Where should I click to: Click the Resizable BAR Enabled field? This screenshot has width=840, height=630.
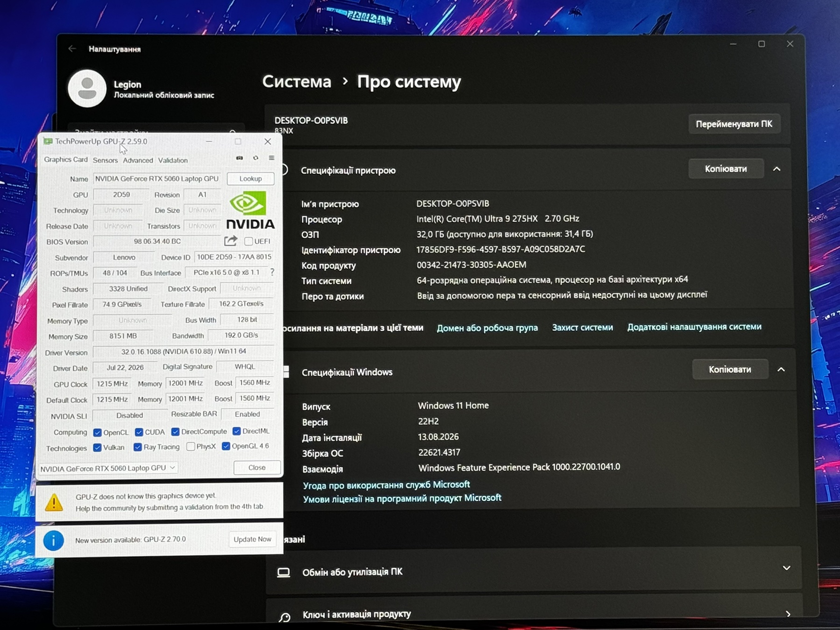click(248, 414)
